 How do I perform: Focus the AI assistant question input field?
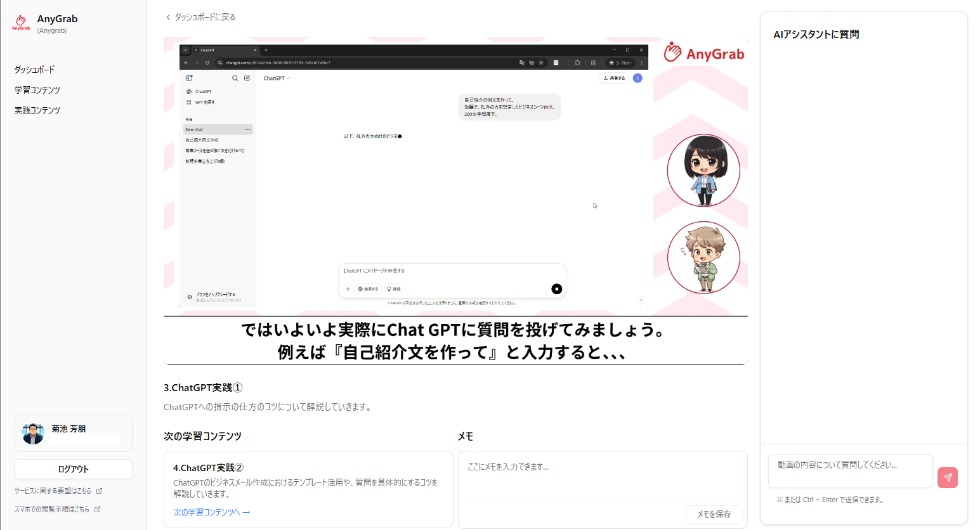[x=851, y=471]
